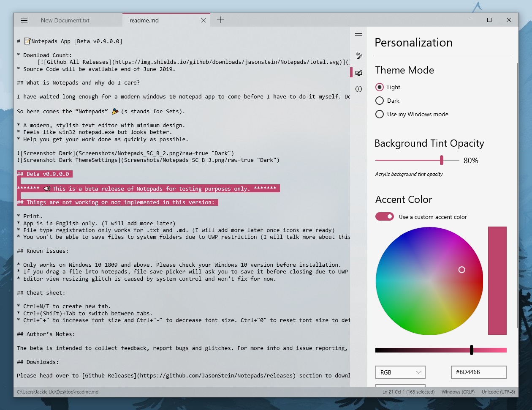Image resolution: width=532 pixels, height=410 pixels.
Task: Close the readme.md tab
Action: [204, 20]
